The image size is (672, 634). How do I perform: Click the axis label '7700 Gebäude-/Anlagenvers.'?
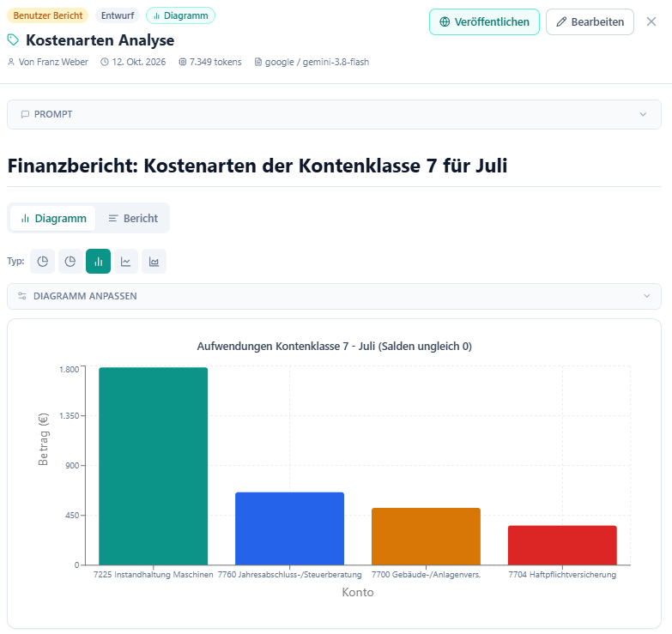click(426, 575)
